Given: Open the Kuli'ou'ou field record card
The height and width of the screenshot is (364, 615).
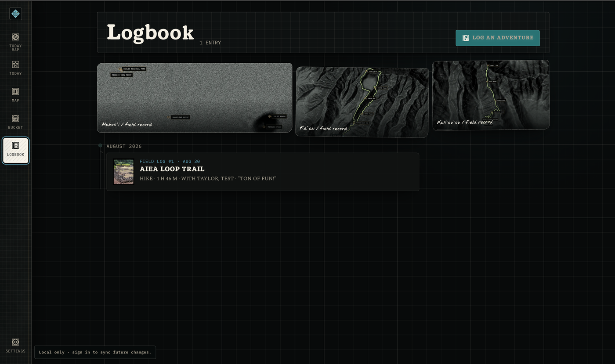Looking at the screenshot, I should point(491,95).
